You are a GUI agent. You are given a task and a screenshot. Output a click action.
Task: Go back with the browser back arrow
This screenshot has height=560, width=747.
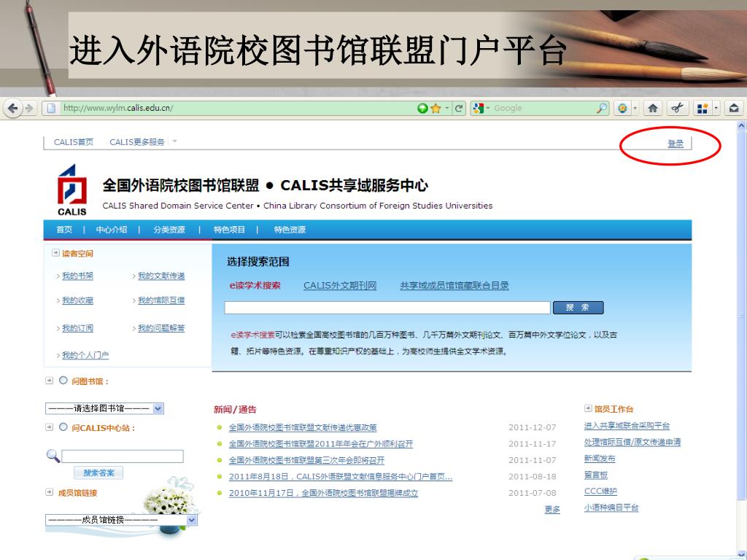(x=13, y=108)
